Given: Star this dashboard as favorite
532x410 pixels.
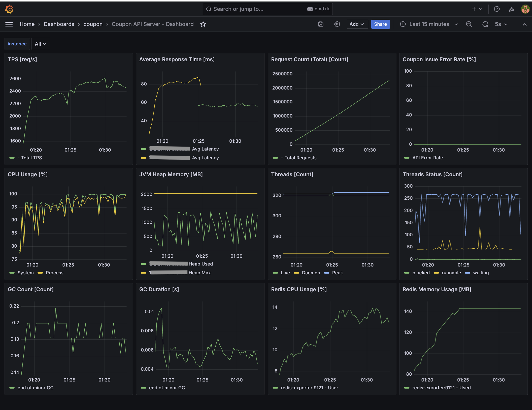Looking at the screenshot, I should pyautogui.click(x=203, y=24).
